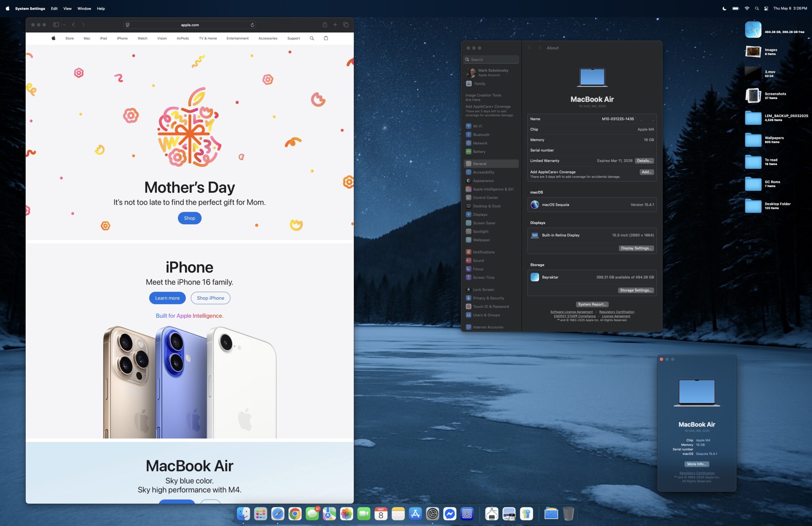Open AirPods in the apple.com navigation
Screen dimensions: 812x526
coord(182,38)
